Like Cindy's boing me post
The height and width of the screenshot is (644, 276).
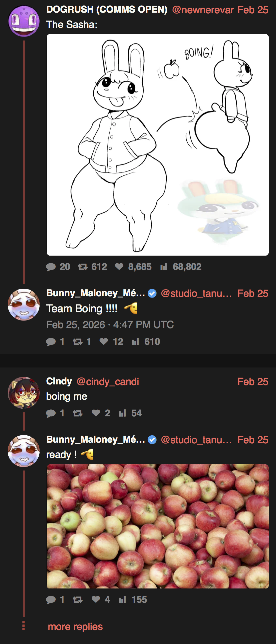tap(96, 413)
